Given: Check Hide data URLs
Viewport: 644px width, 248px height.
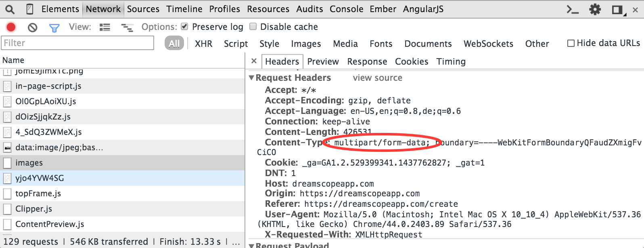Looking at the screenshot, I should (x=571, y=43).
